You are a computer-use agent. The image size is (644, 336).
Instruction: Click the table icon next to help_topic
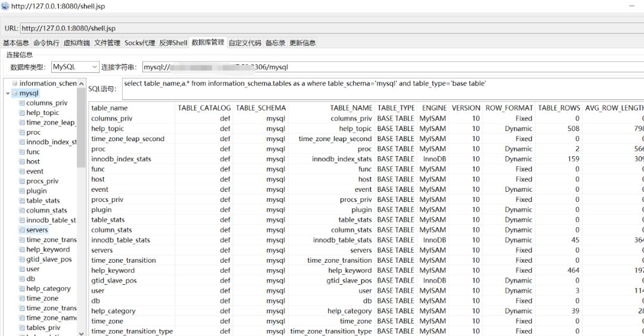pyautogui.click(x=22, y=113)
